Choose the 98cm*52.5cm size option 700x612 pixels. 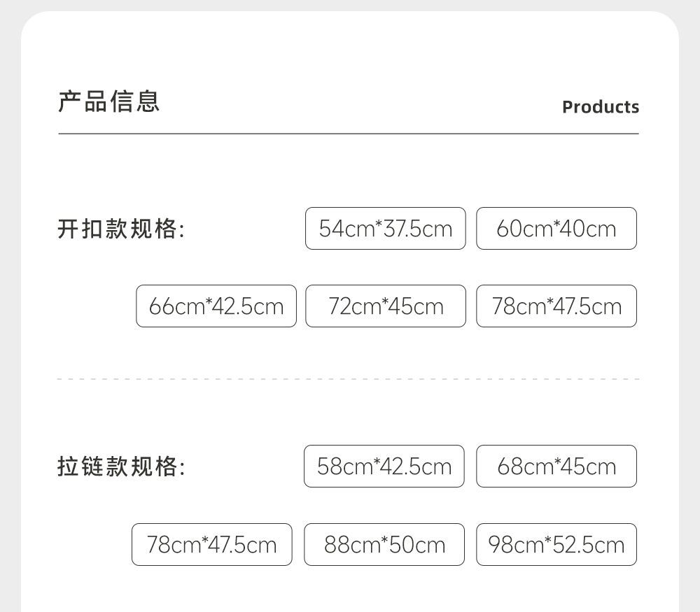[556, 545]
